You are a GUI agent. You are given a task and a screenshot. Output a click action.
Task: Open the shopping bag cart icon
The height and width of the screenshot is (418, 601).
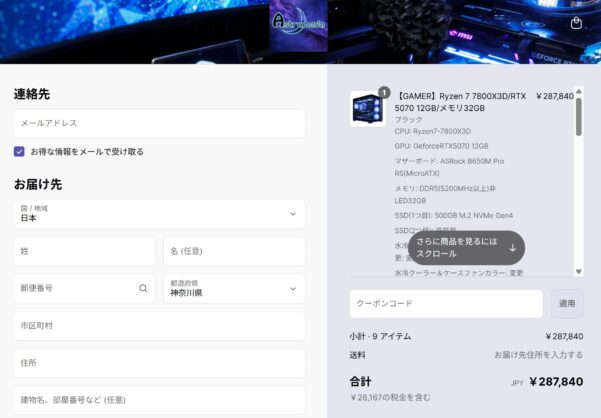576,23
